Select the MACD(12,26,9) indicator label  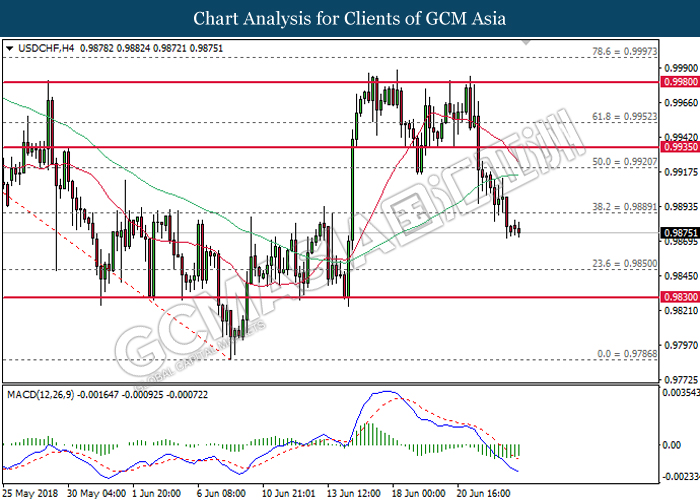click(x=41, y=395)
